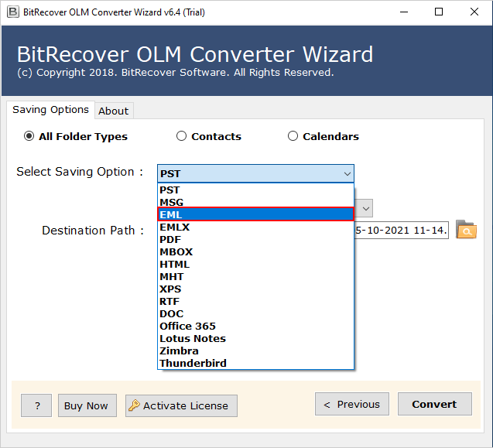This screenshot has height=448, width=493.
Task: Collapse the Select Saving Option dropdown arrow
Action: tap(347, 173)
